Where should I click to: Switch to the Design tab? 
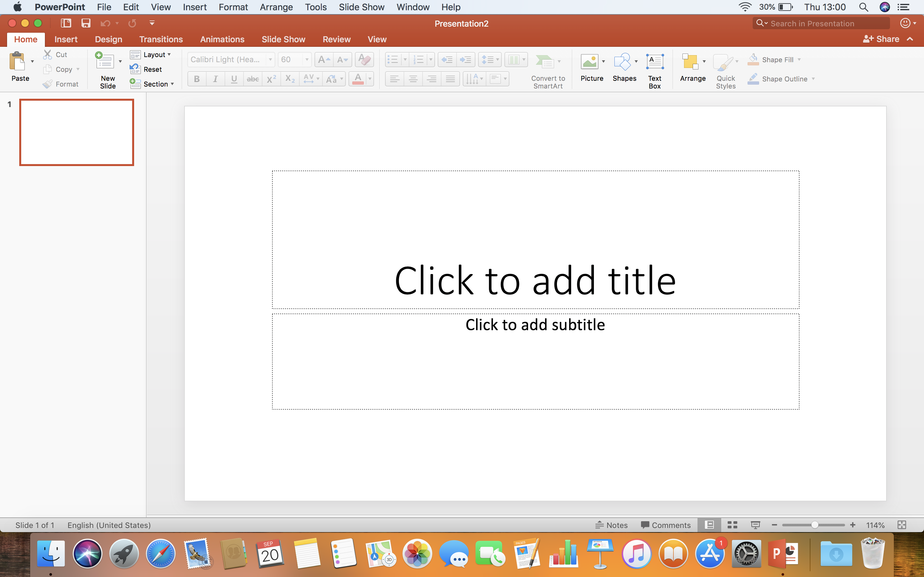point(108,39)
